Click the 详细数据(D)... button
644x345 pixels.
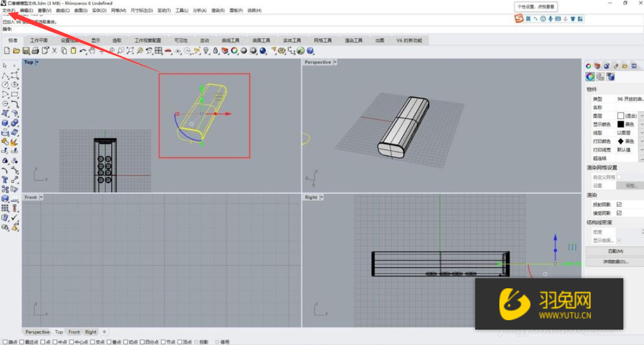tap(615, 261)
